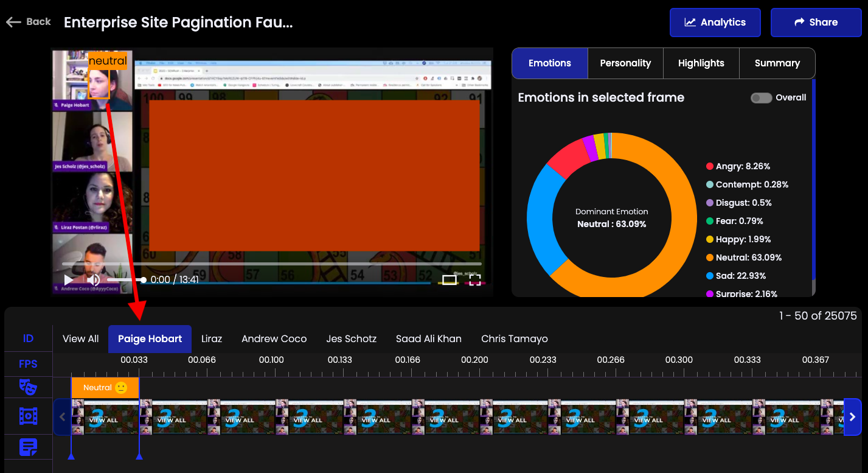
Task: Go back using the Back arrow
Action: [28, 22]
